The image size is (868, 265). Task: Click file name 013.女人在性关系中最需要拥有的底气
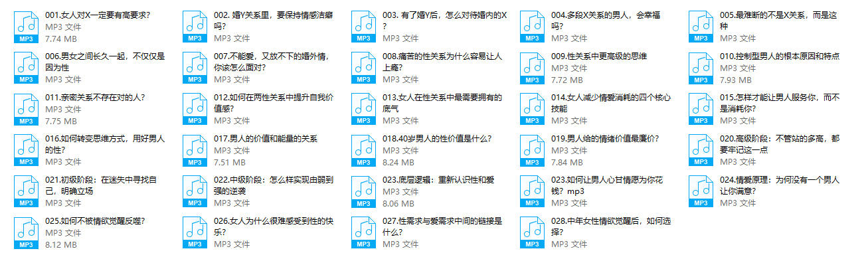442,103
